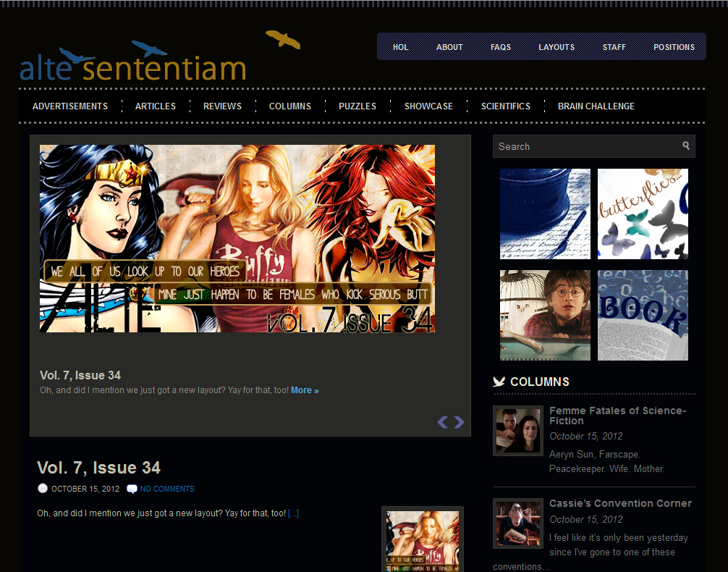The width and height of the screenshot is (728, 572).
Task: Open Femme Fatales of Science-Fiction column
Action: (617, 416)
